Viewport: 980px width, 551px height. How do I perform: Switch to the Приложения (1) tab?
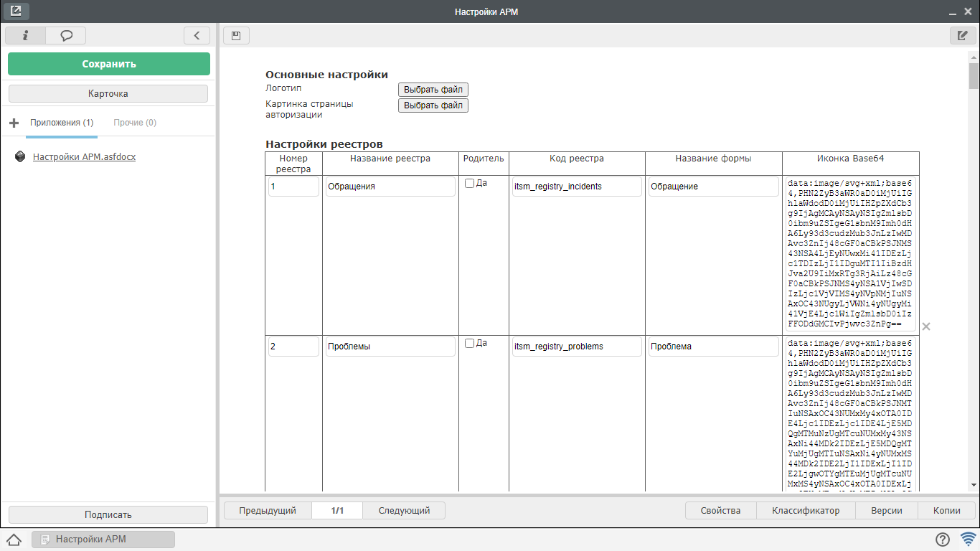[x=62, y=123]
